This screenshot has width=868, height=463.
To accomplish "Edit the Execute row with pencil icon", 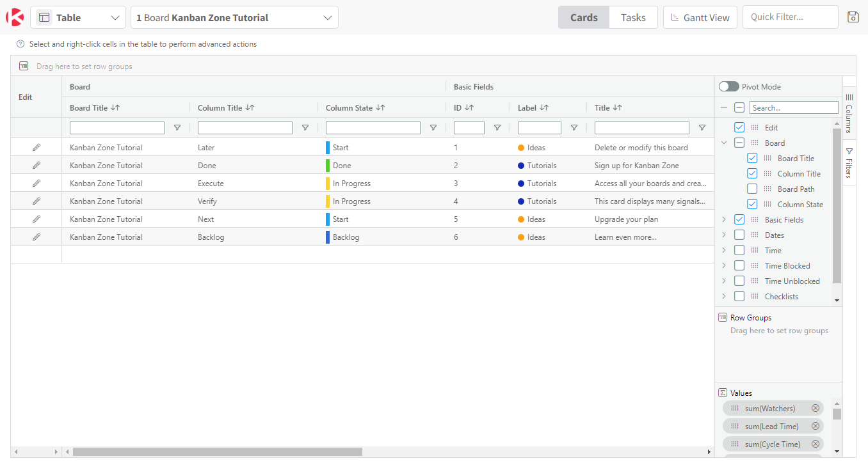I will point(36,183).
